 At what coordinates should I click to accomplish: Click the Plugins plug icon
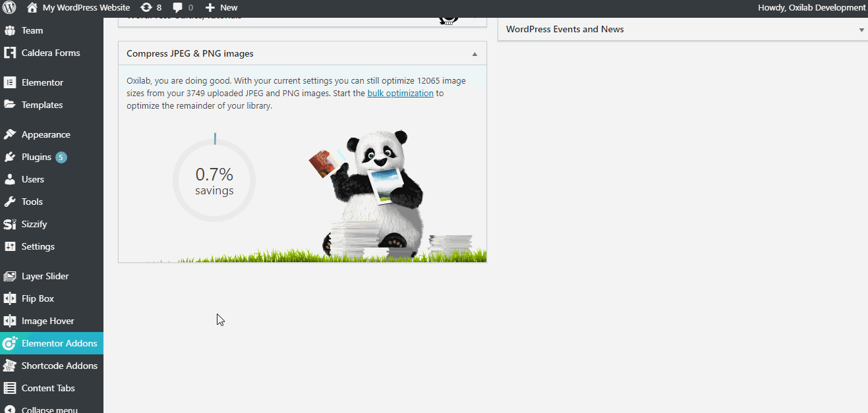10,157
